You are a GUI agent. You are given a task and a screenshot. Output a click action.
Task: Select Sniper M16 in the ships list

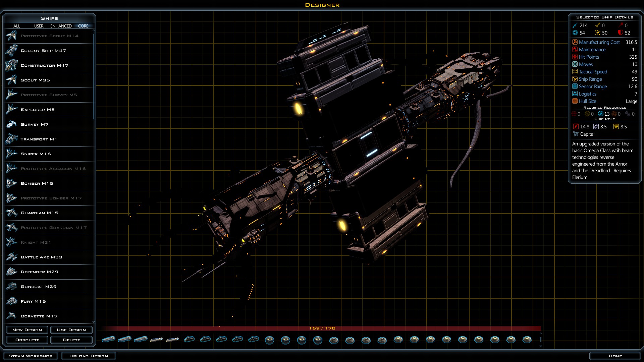pyautogui.click(x=49, y=154)
